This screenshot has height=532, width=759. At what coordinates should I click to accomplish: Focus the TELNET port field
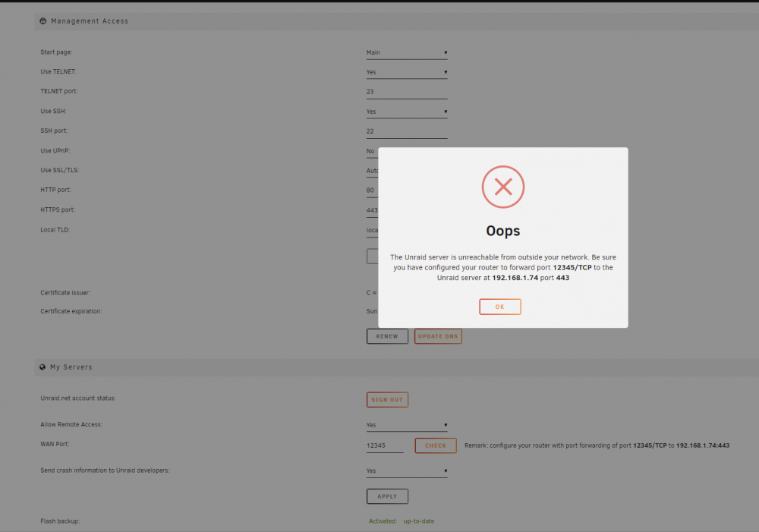(407, 92)
